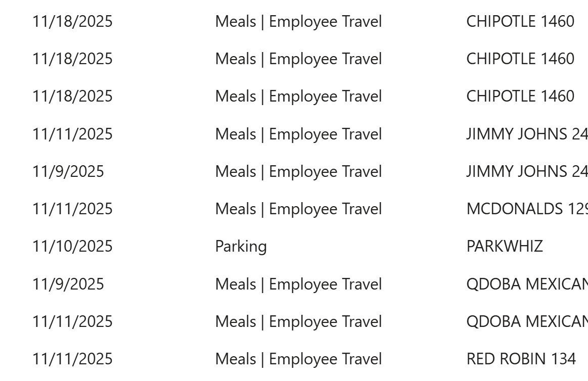Open the JIMMY JOHNS merchant dated 11/9/2025
This screenshot has height=381, width=588.
pos(527,172)
